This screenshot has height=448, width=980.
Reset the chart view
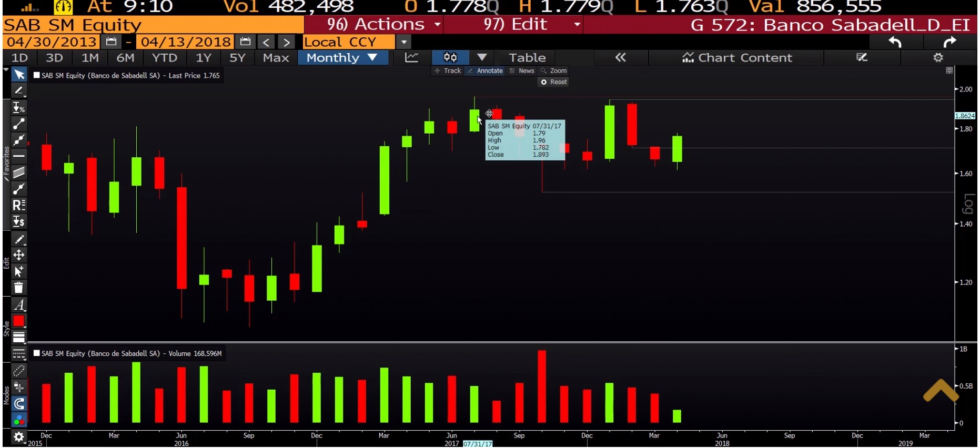(554, 82)
